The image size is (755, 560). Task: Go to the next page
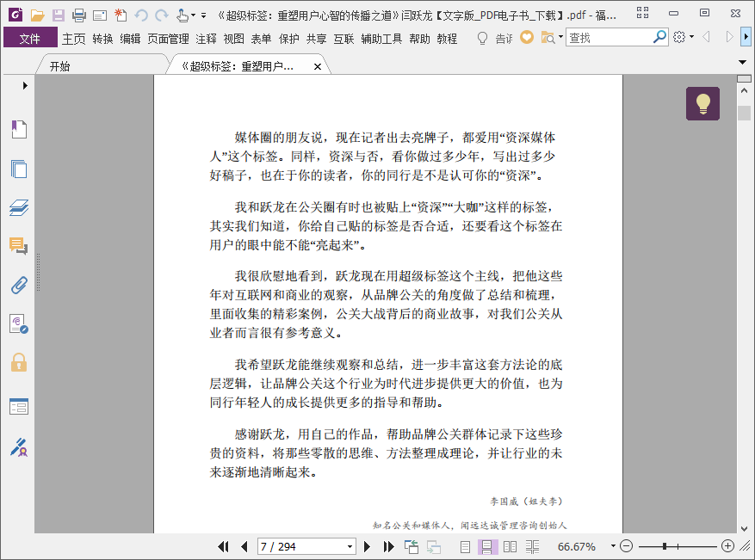coord(367,546)
